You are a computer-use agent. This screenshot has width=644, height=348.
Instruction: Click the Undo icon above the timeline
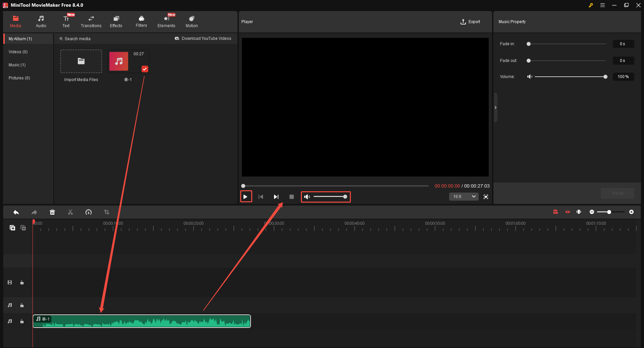click(16, 212)
